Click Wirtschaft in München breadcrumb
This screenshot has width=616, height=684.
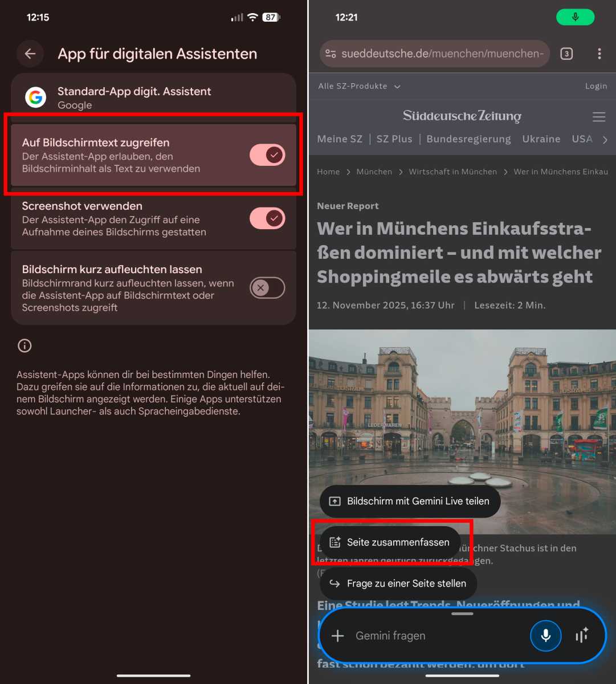[453, 172]
